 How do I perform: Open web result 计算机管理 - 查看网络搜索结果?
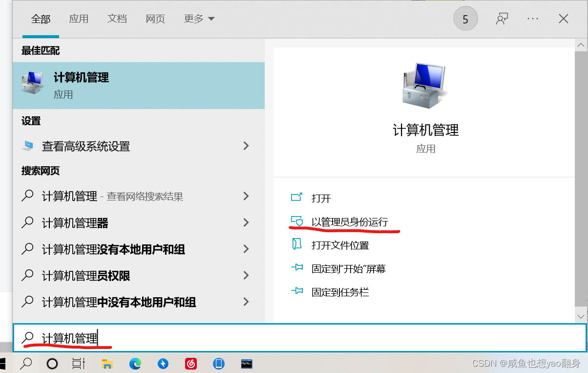point(139,197)
